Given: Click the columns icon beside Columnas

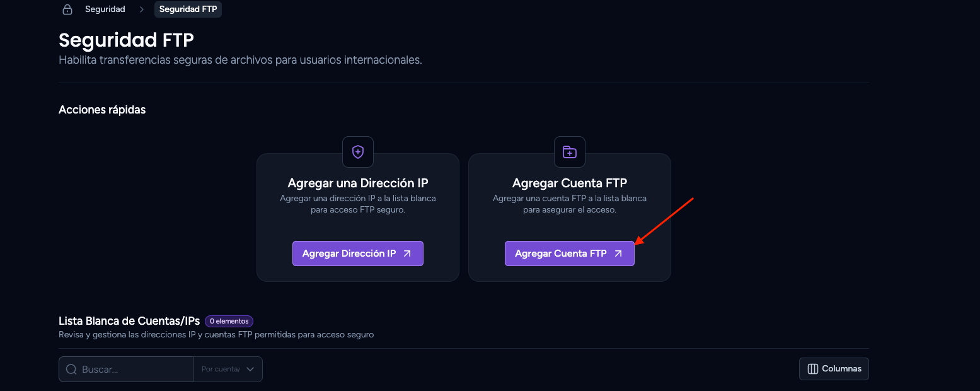Looking at the screenshot, I should pyautogui.click(x=813, y=369).
